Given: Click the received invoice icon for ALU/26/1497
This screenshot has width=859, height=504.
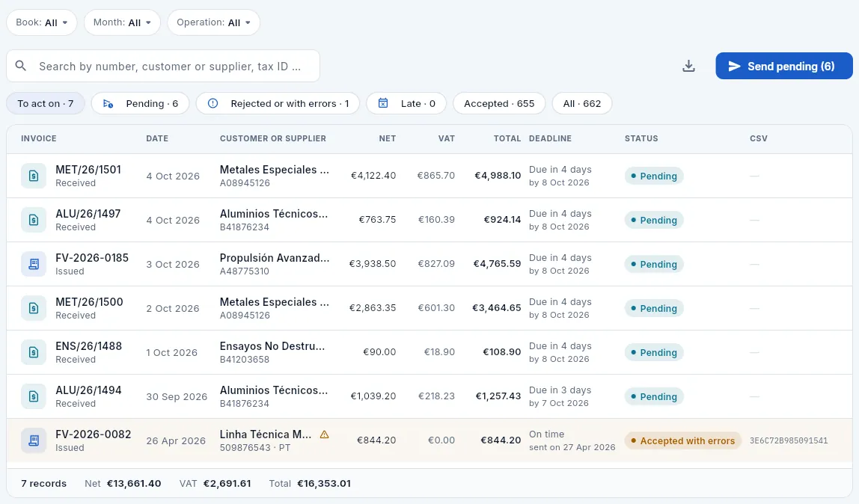Looking at the screenshot, I should coord(34,220).
